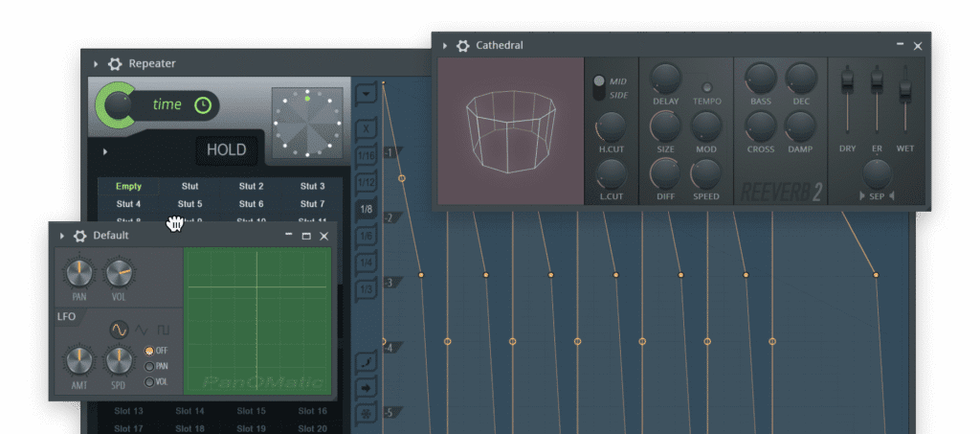
Task: Set LFO target to VOL
Action: 149,381
